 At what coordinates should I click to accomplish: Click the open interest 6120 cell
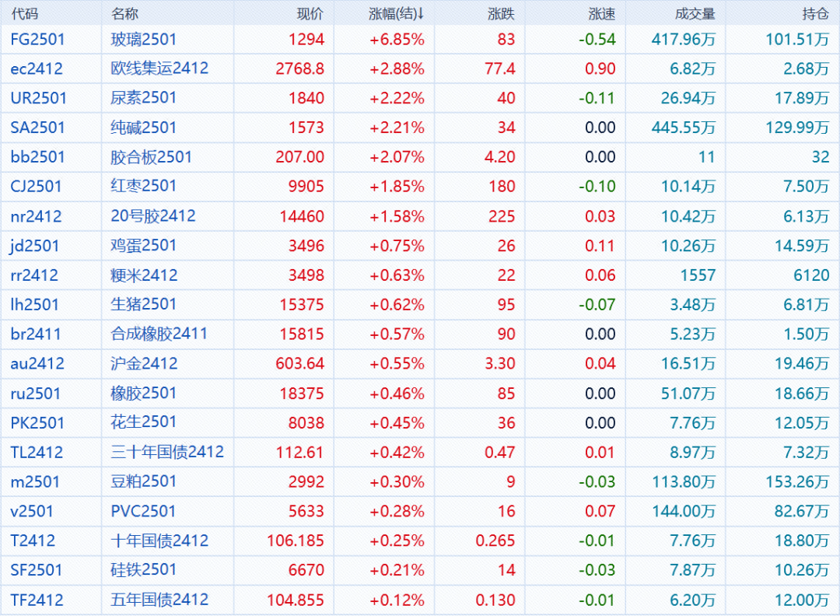click(811, 275)
